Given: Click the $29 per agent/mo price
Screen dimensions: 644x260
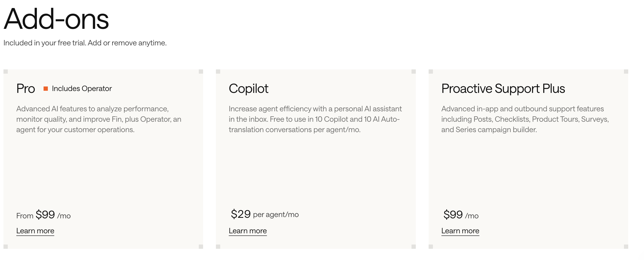Looking at the screenshot, I should (265, 214).
